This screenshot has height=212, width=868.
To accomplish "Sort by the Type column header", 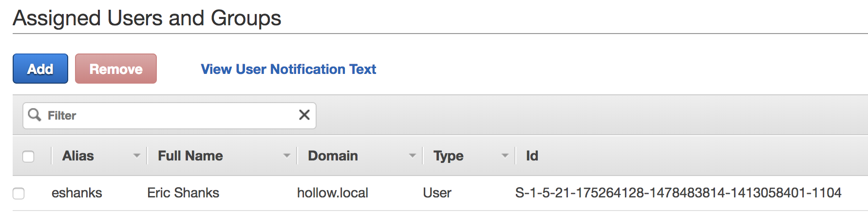I will (x=449, y=156).
